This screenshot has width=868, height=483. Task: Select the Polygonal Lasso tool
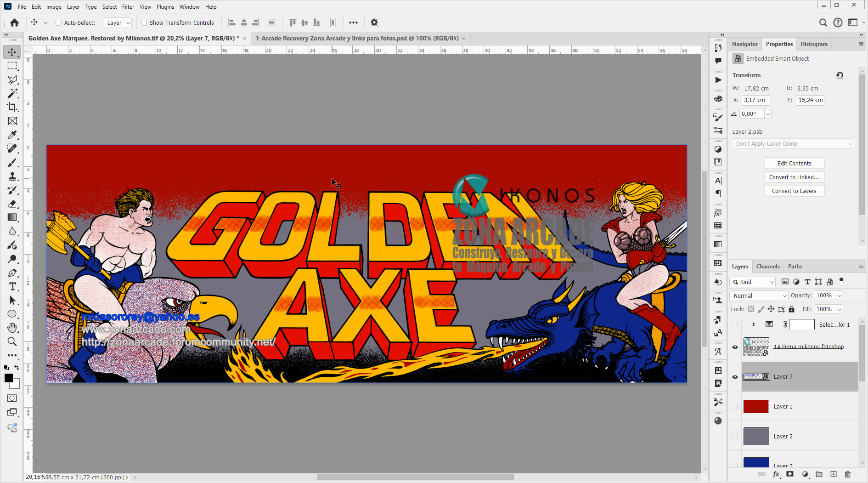(x=12, y=80)
